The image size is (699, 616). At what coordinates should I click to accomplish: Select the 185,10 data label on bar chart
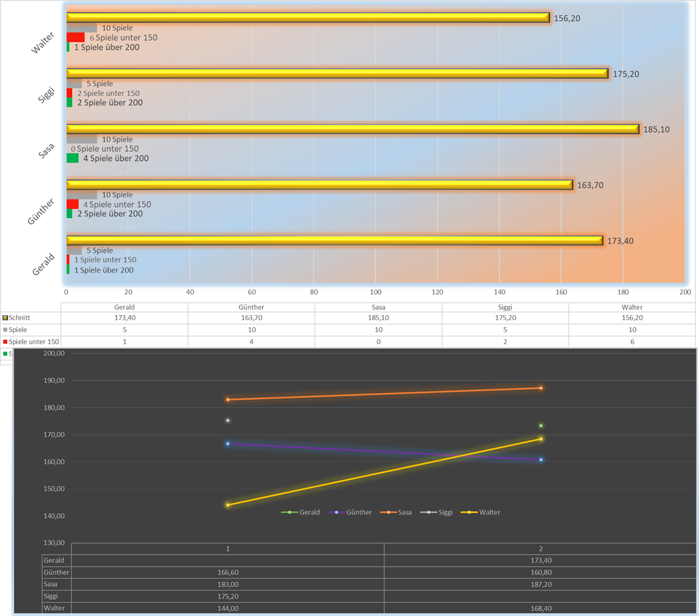(656, 130)
